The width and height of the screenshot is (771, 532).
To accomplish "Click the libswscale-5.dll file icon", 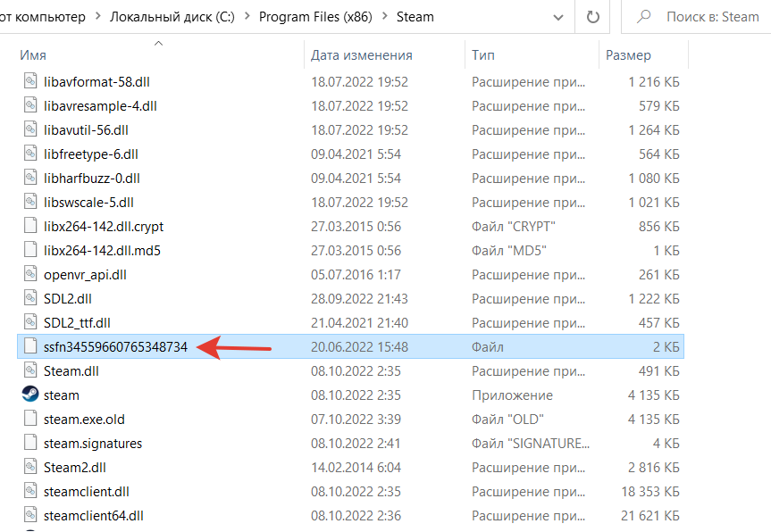I will point(30,202).
